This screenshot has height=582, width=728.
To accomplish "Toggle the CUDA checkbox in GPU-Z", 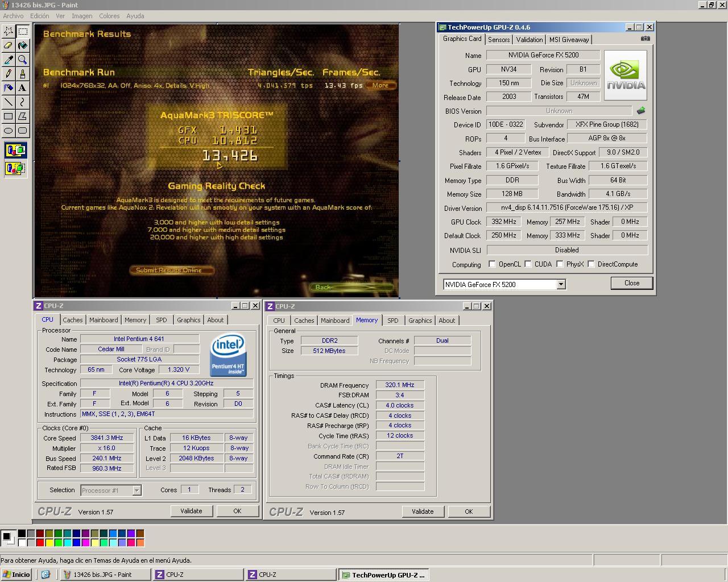I will click(528, 264).
